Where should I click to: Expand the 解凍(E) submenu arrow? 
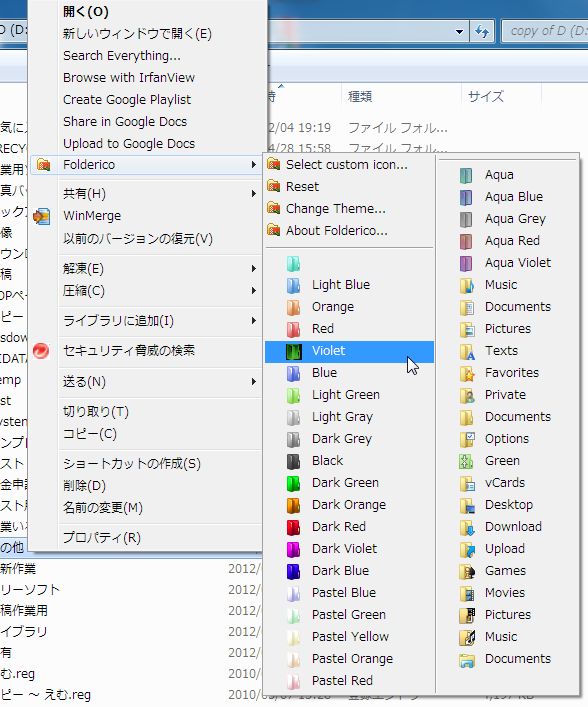tap(254, 269)
